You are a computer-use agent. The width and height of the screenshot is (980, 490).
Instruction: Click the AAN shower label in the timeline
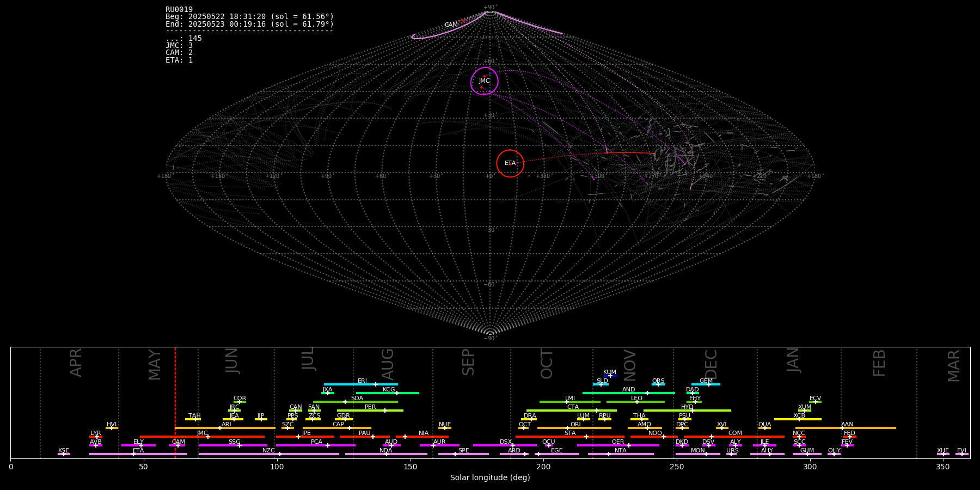848,425
